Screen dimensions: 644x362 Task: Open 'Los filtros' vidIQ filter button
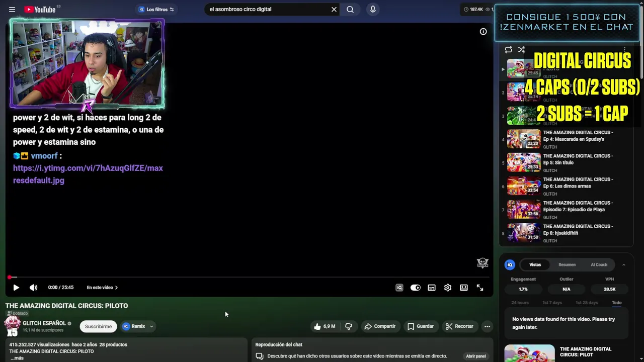tap(156, 9)
